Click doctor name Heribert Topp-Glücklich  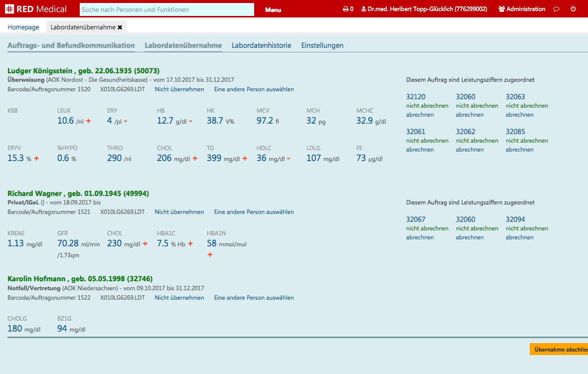tap(427, 9)
